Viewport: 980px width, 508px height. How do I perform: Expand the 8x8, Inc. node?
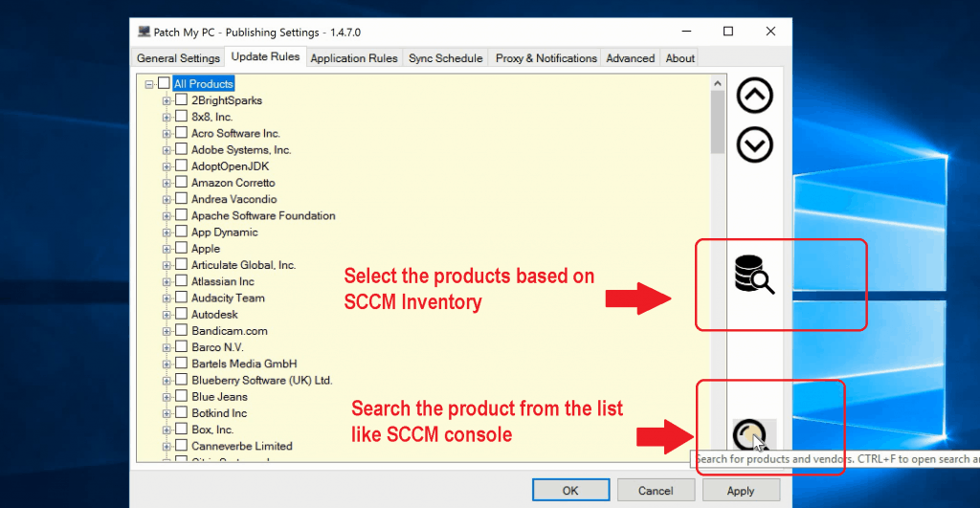167,118
